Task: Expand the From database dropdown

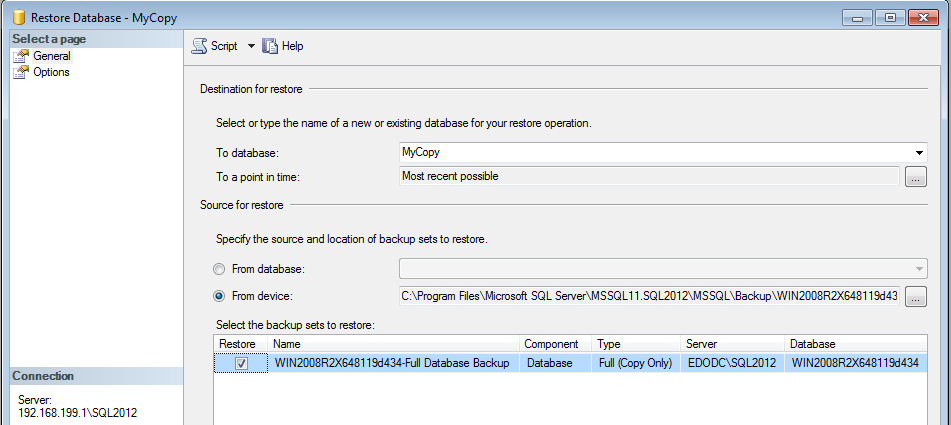Action: tap(918, 269)
